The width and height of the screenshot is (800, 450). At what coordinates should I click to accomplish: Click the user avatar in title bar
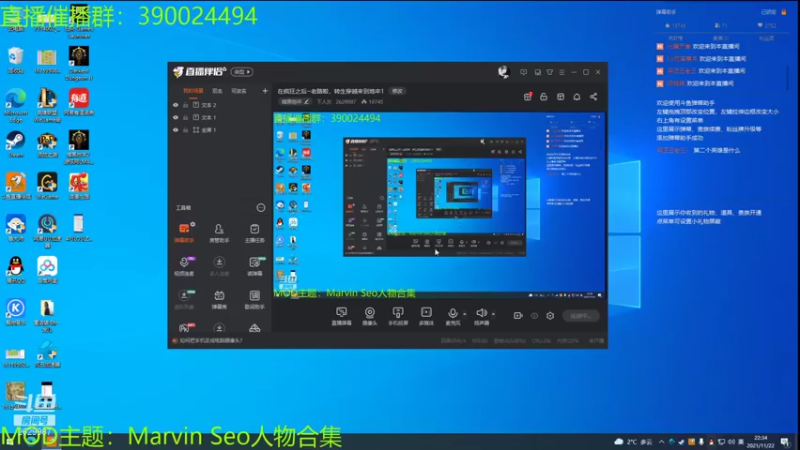(x=503, y=72)
